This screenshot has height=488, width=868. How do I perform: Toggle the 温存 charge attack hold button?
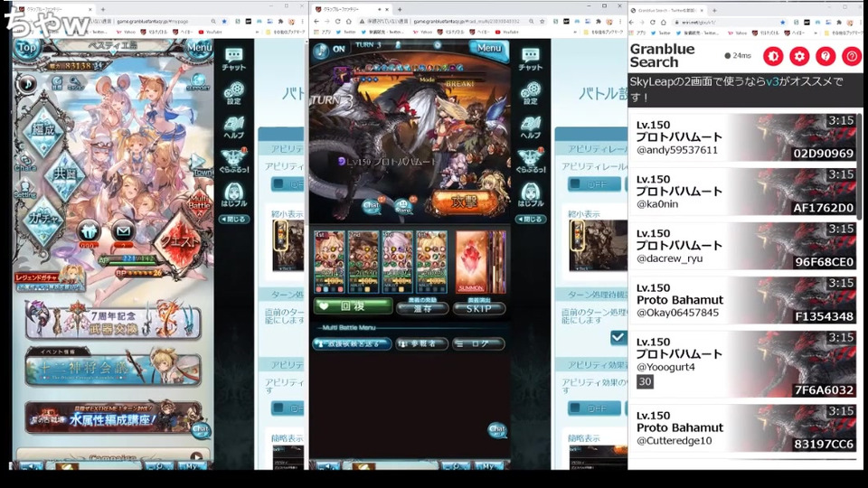click(422, 308)
